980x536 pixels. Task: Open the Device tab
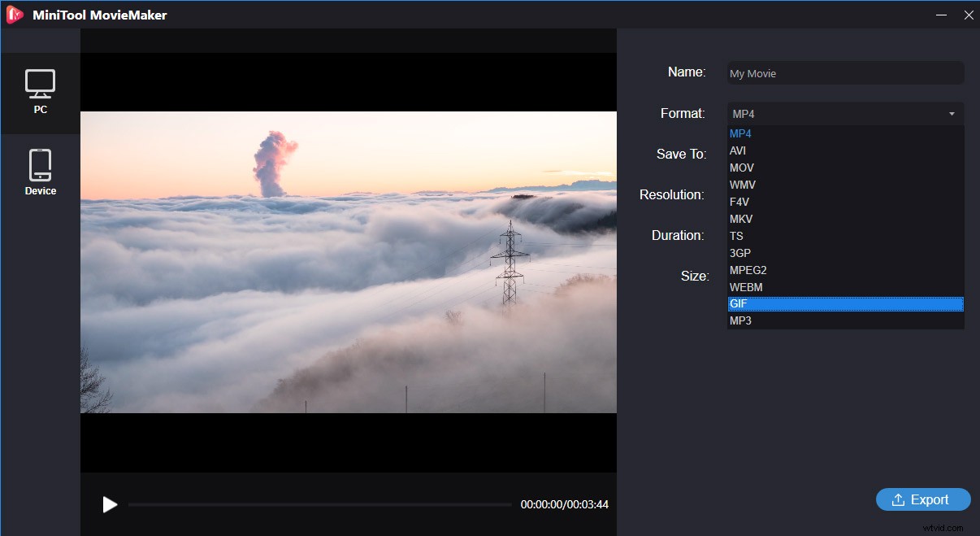[x=41, y=171]
